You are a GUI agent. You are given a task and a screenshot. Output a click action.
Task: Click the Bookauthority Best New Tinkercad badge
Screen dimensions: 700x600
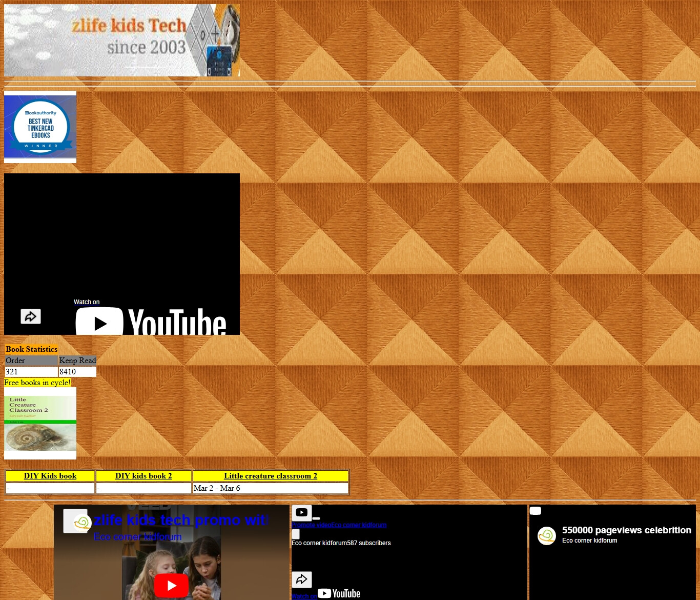click(x=40, y=127)
